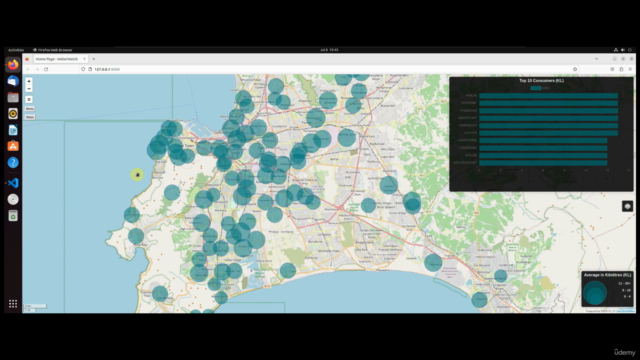The image size is (640, 360).
Task: Open the Show Applications grid
Action: [13, 304]
